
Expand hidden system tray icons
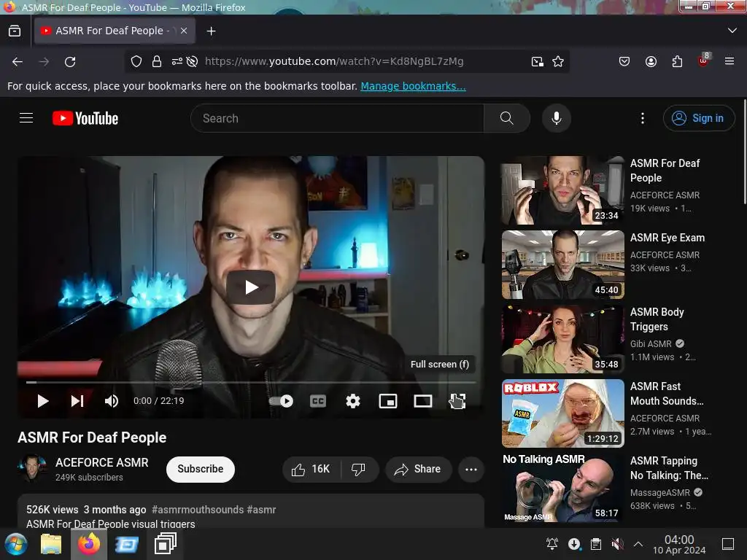pyautogui.click(x=638, y=544)
